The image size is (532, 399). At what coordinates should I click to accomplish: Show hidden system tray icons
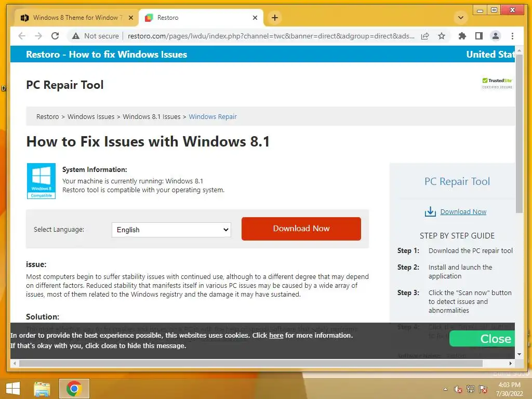(445, 389)
